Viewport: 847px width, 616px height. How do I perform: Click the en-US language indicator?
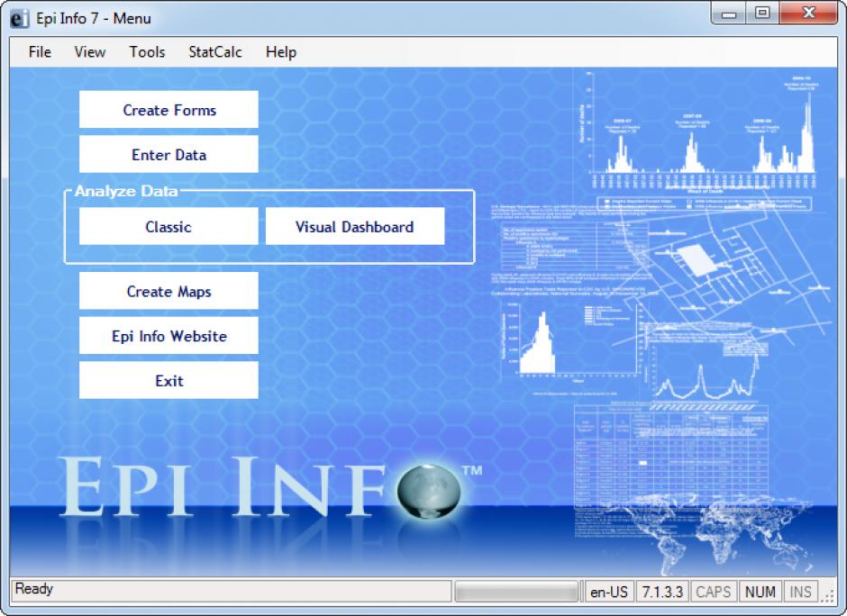[609, 592]
